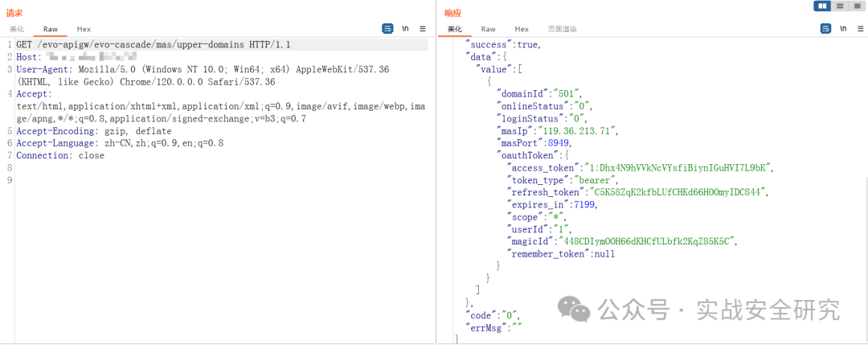Click the "domainId":"501" line
Viewport: 868px width, 345px height.
[540, 93]
